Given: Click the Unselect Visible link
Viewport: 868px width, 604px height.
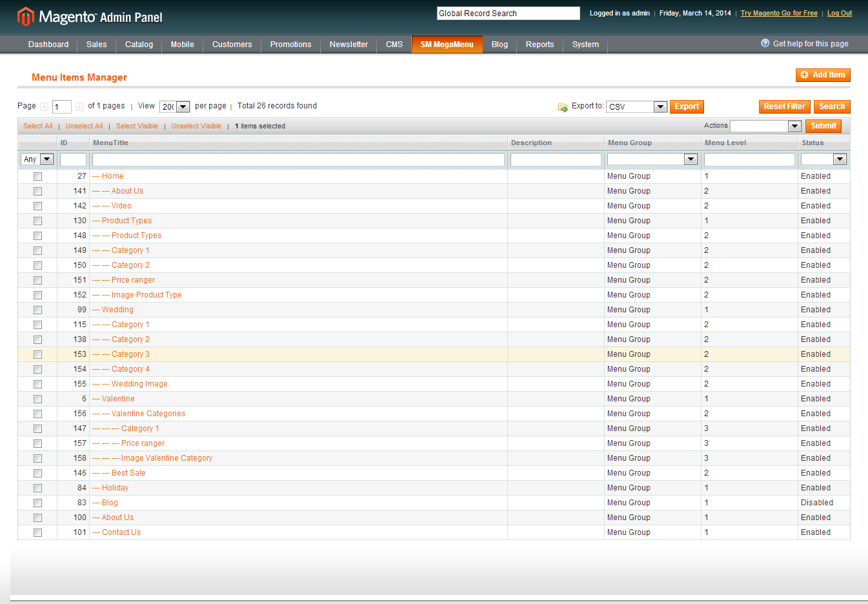Looking at the screenshot, I should [196, 126].
